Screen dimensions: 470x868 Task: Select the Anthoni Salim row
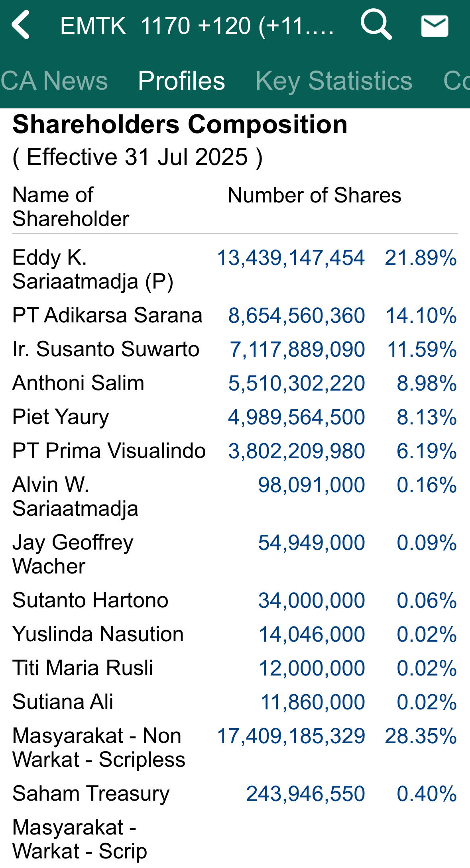coord(235,383)
